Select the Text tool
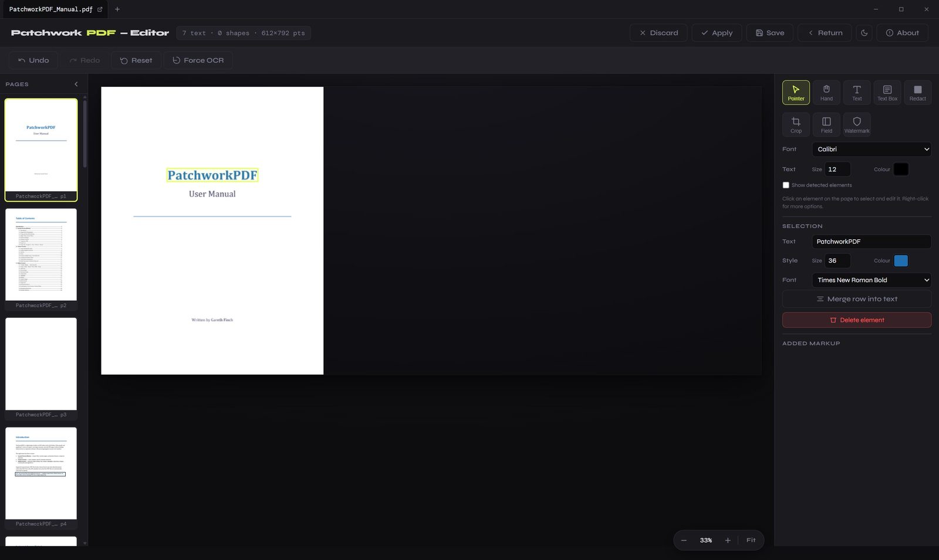 pos(857,93)
